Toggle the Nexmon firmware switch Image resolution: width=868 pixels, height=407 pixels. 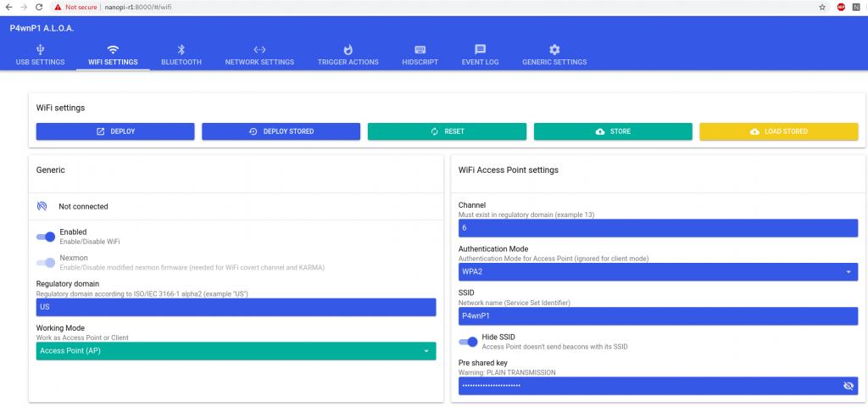coord(46,263)
